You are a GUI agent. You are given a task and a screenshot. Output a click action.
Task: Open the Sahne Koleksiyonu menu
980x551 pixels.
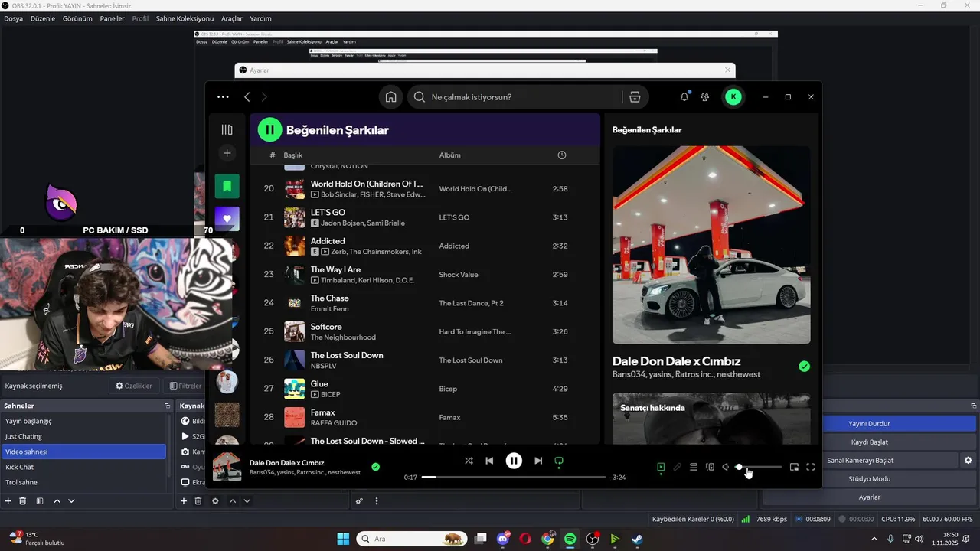[185, 18]
